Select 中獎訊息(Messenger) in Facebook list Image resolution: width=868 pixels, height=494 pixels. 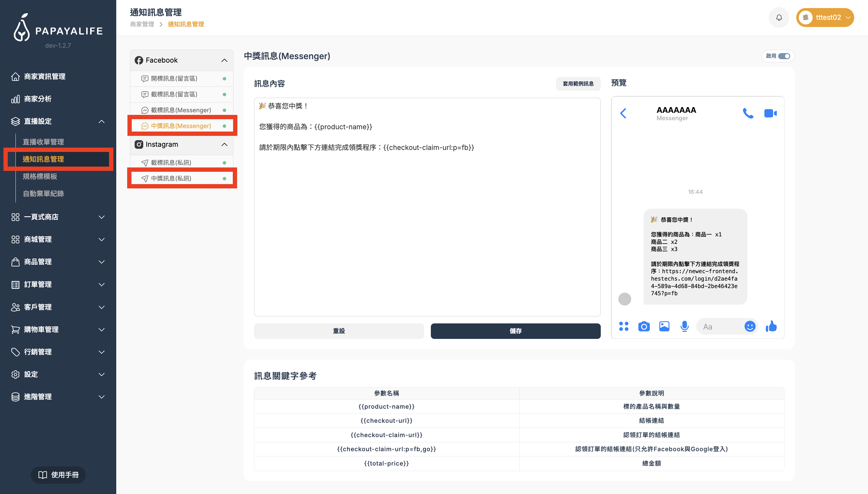click(x=181, y=126)
